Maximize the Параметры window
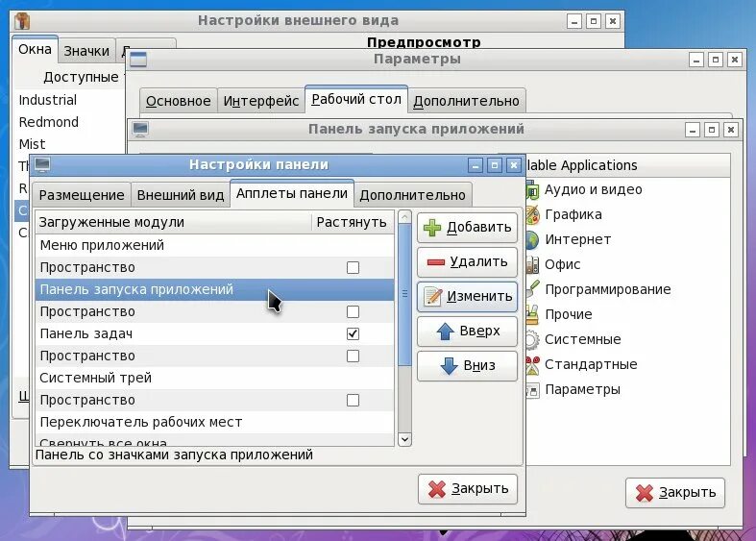Viewport: 756px width, 541px height. (x=716, y=60)
